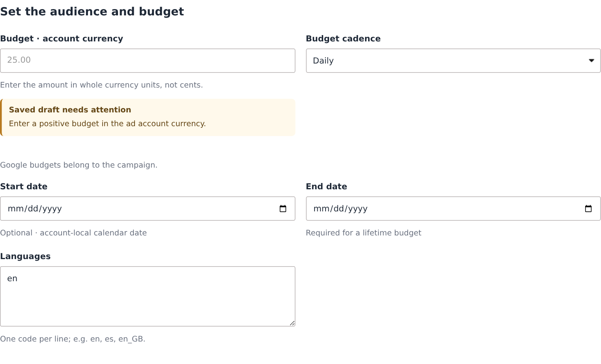Focus the Budget amount input field

click(148, 61)
